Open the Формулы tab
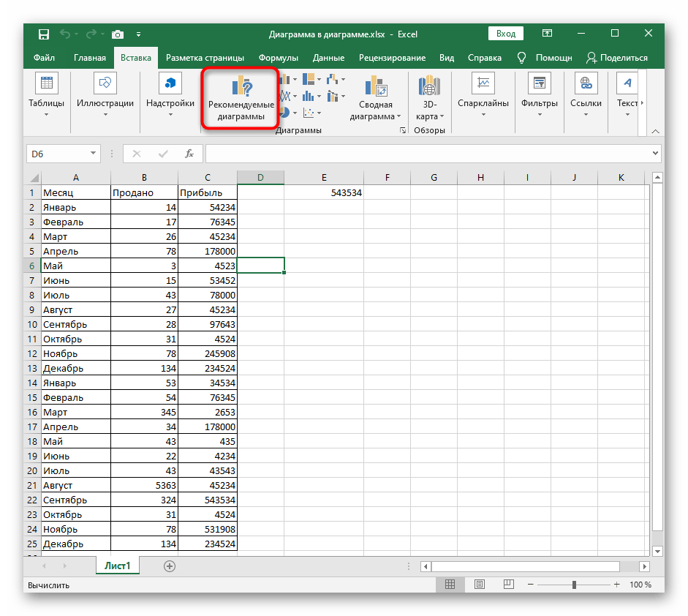688x616 pixels. click(278, 58)
